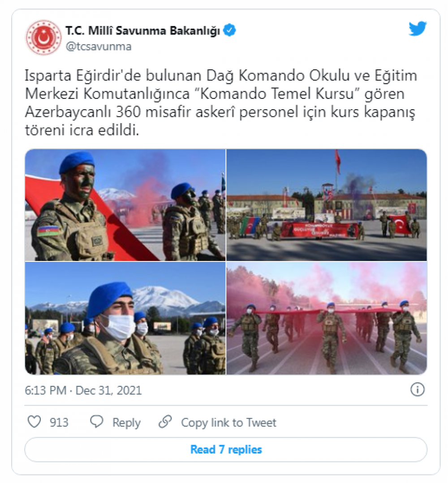Open the tweet info circle icon
The height and width of the screenshot is (483, 448).
[x=418, y=389]
